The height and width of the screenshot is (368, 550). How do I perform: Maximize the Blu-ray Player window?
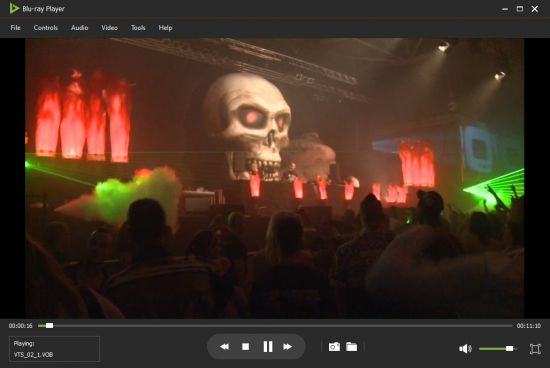(520, 9)
